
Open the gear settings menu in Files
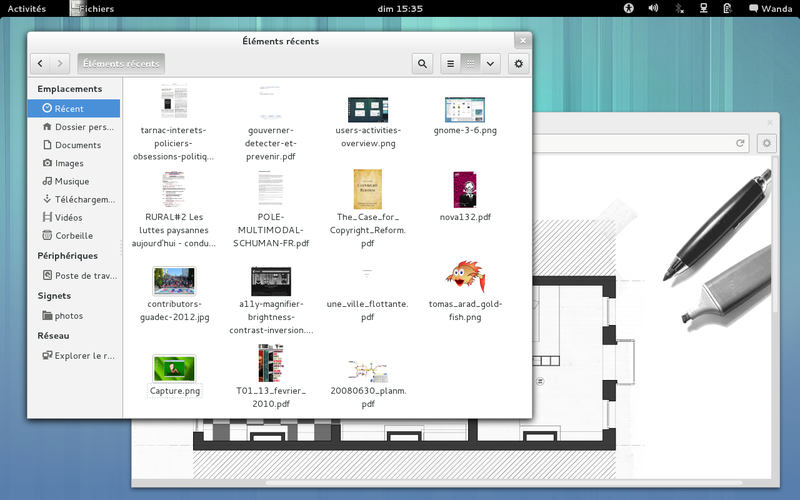(x=518, y=63)
